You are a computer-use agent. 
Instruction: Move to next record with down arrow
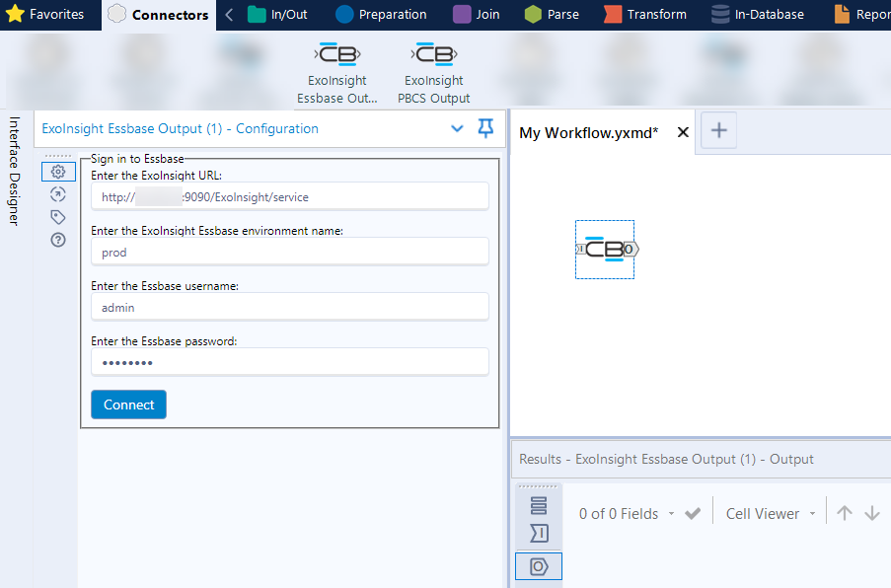871,514
